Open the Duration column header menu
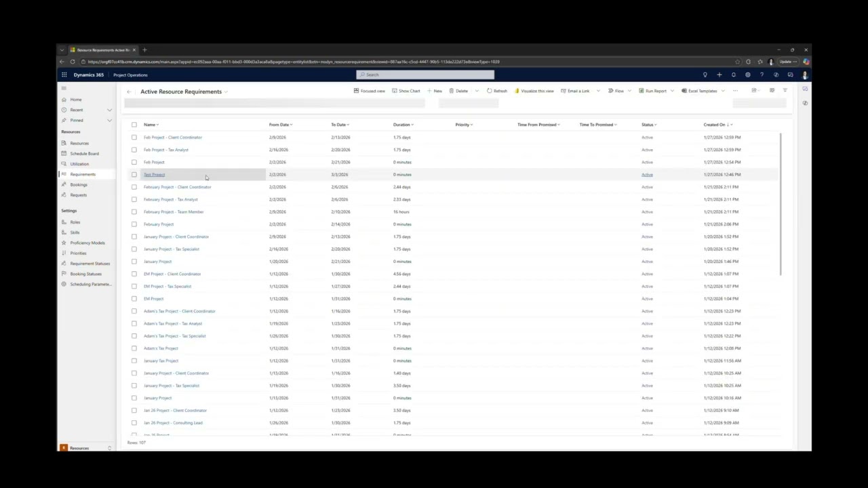This screenshot has height=488, width=868. point(403,125)
